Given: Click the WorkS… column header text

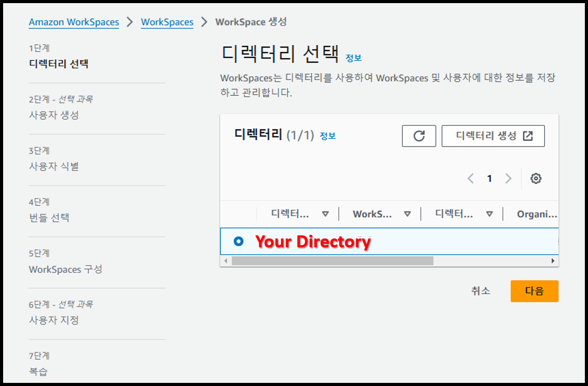Looking at the screenshot, I should (x=372, y=214).
